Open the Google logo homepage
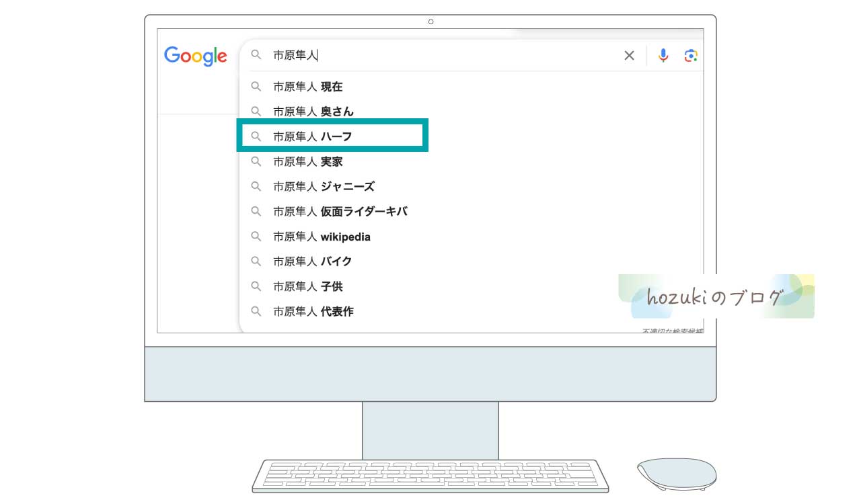861x504 pixels. tap(195, 56)
